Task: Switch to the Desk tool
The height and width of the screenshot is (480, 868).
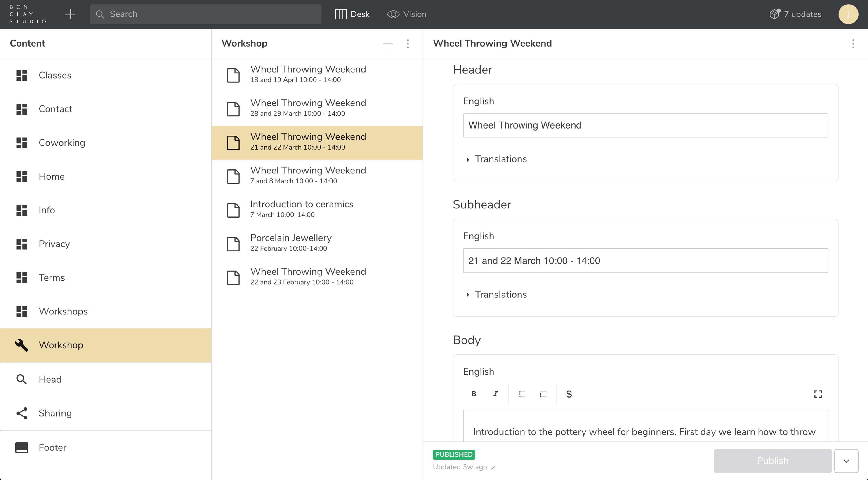Action: [x=352, y=14]
